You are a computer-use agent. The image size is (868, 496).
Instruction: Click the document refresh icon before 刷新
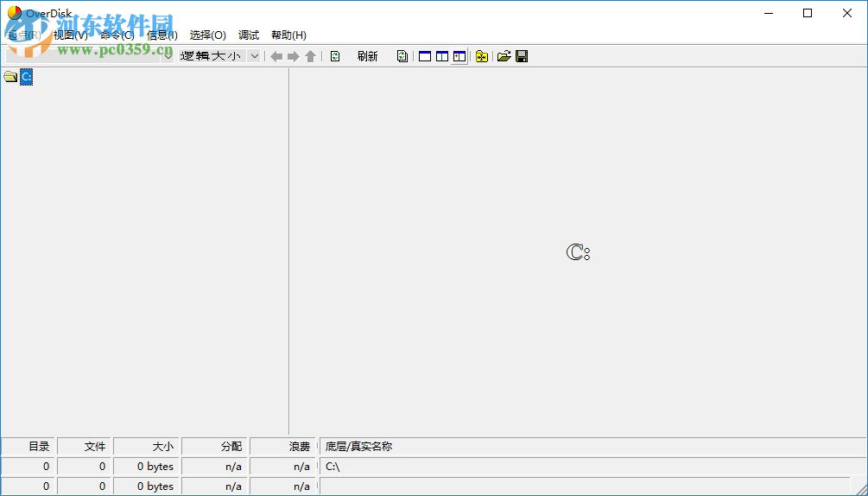point(335,56)
